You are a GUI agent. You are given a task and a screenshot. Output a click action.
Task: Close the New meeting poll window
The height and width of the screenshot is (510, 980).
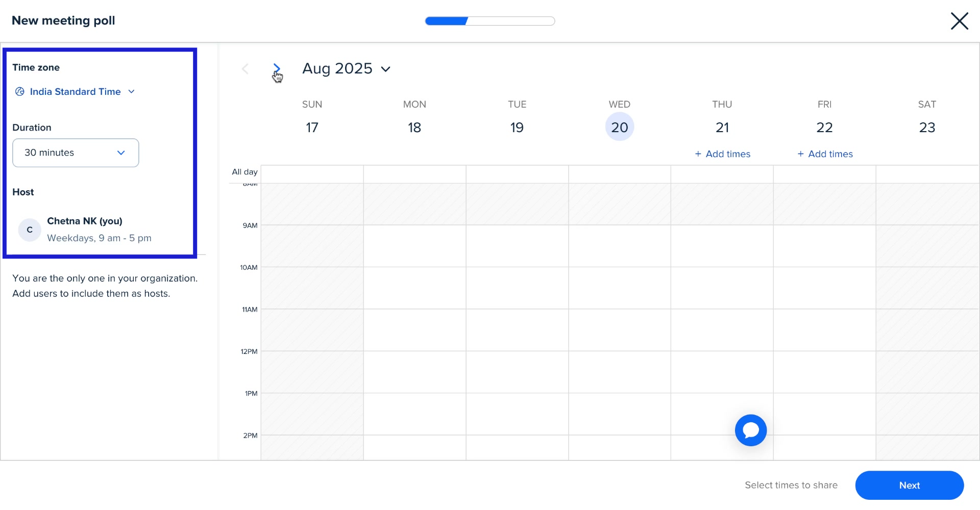(x=960, y=21)
